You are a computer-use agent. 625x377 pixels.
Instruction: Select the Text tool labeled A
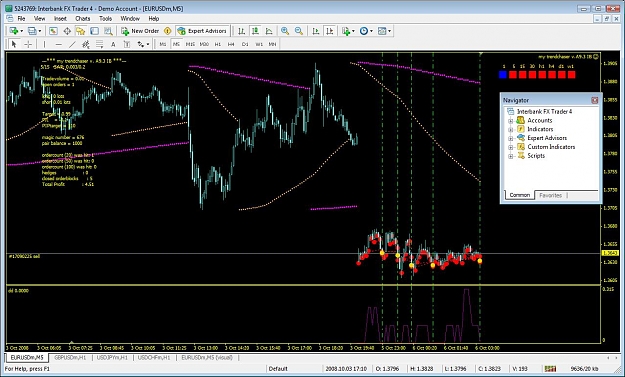coord(113,44)
